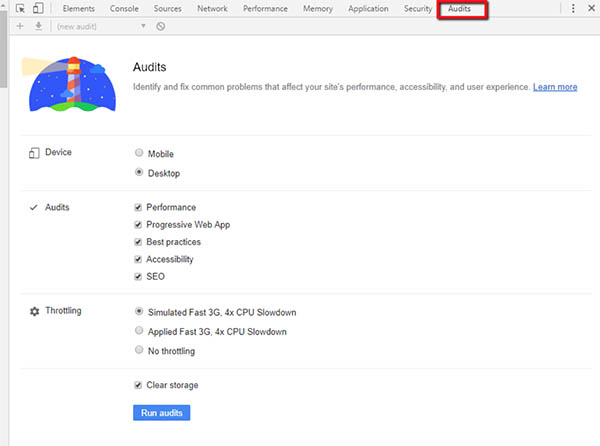Toggle the Clear storage checkbox

tap(138, 385)
